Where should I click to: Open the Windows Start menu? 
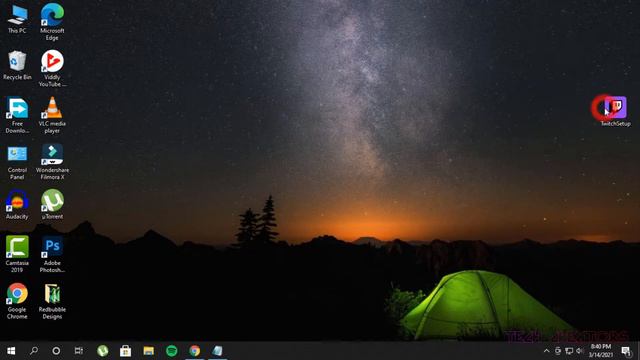click(x=11, y=351)
